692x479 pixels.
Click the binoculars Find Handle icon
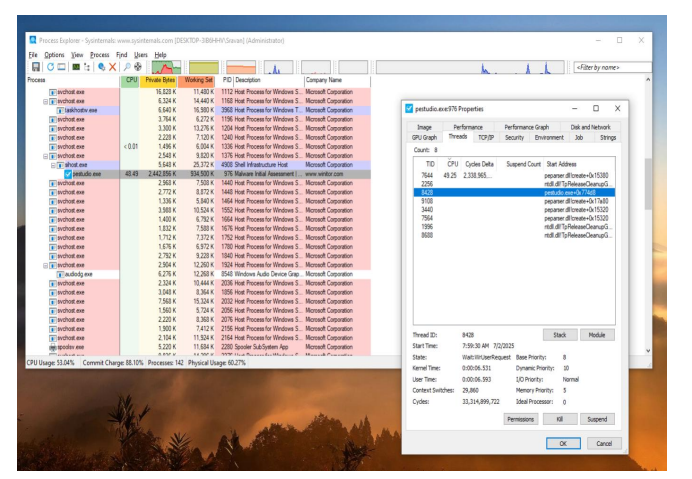point(125,66)
